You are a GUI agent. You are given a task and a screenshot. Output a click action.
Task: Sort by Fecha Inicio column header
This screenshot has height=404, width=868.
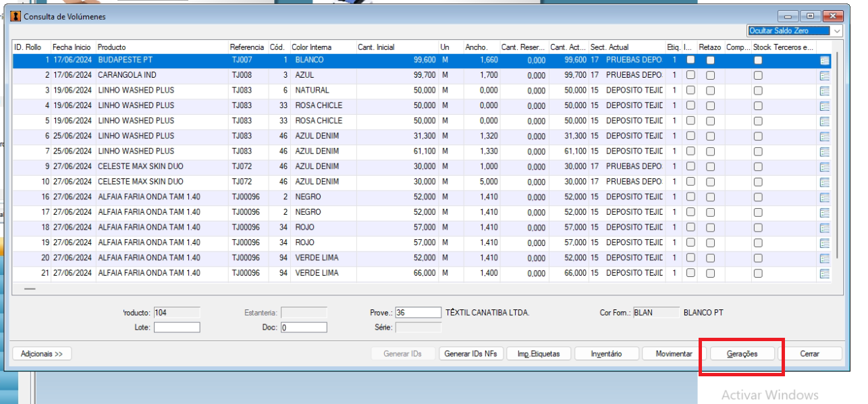pyautogui.click(x=73, y=47)
